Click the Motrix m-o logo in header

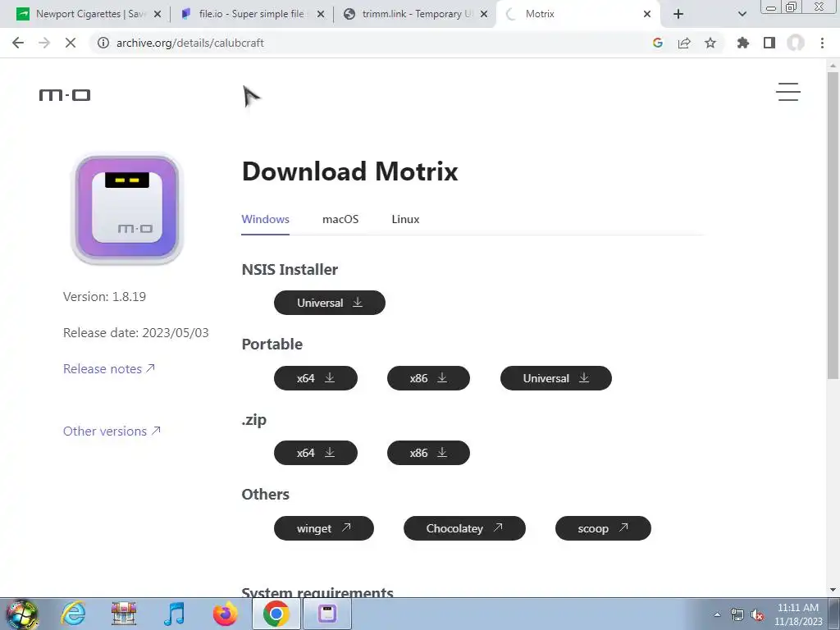coord(65,95)
